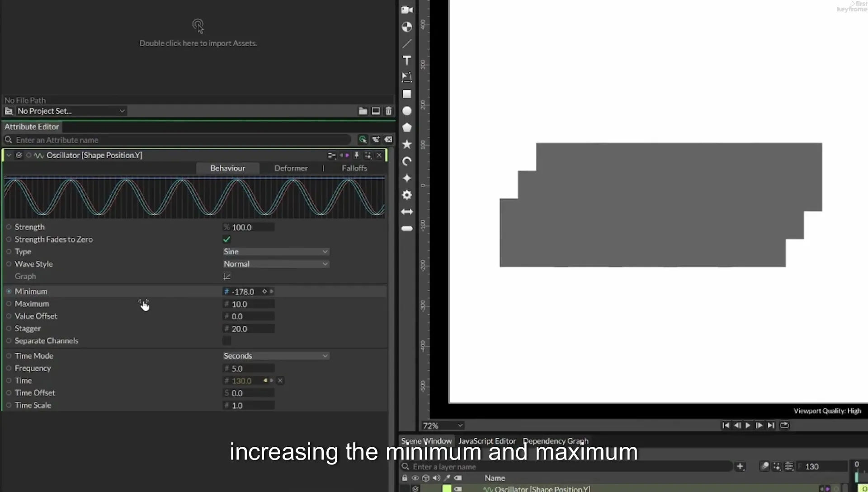Clear the attribute filter with backspace icon
Screen dimensions: 868x492
point(388,140)
